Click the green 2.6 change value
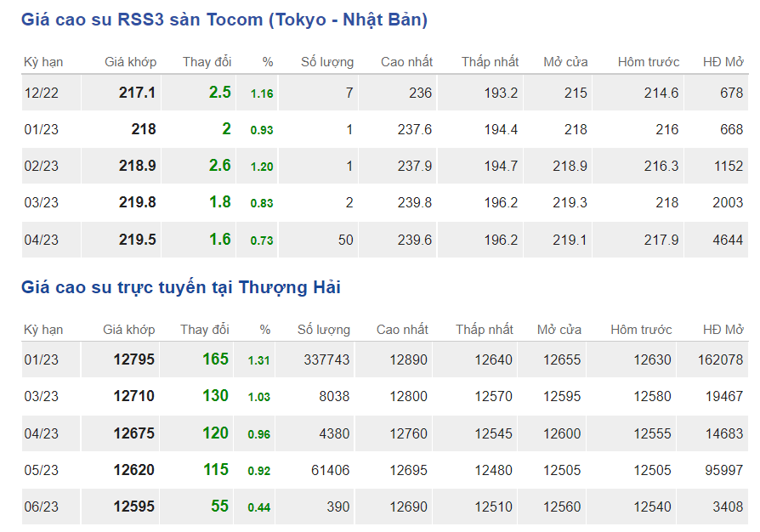Screen dimensions: 760x532 (x=219, y=166)
